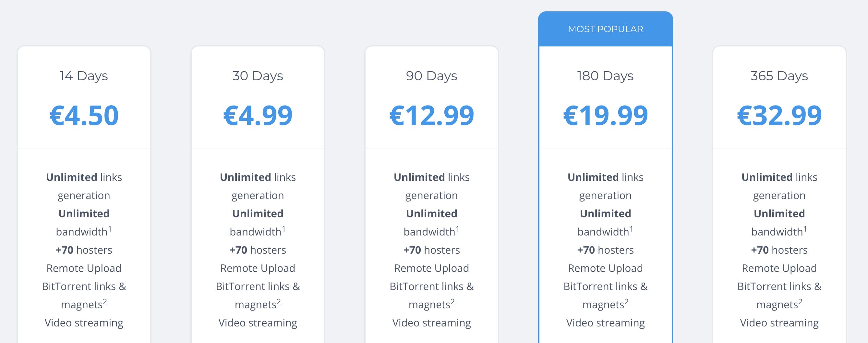Open bandwidth footnote 1 on 14 Days plan
868x343 pixels.
111,228
